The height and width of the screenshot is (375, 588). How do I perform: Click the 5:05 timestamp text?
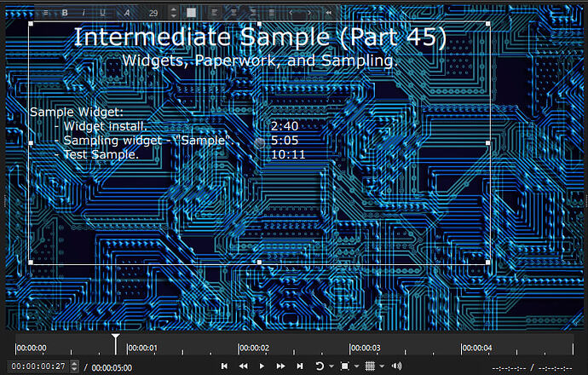click(x=285, y=141)
